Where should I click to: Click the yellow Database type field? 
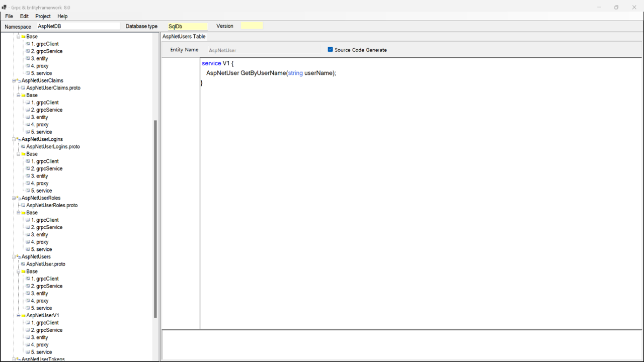(187, 26)
